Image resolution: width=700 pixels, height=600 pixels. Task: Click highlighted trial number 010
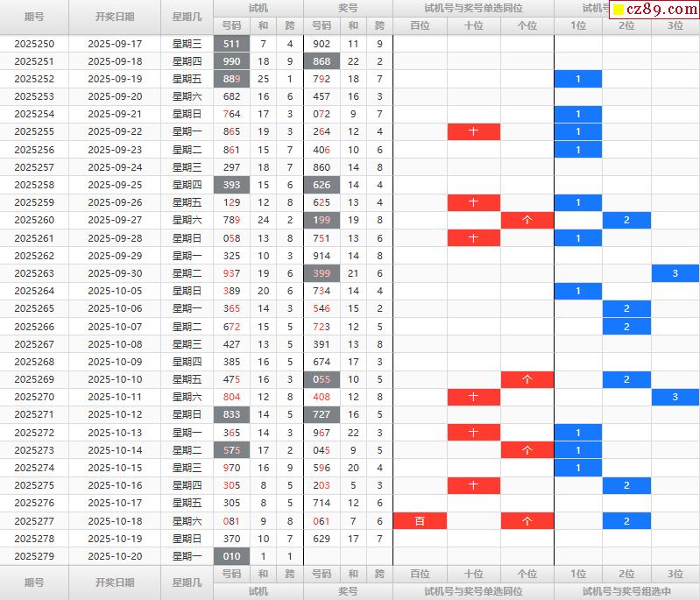[x=231, y=556]
